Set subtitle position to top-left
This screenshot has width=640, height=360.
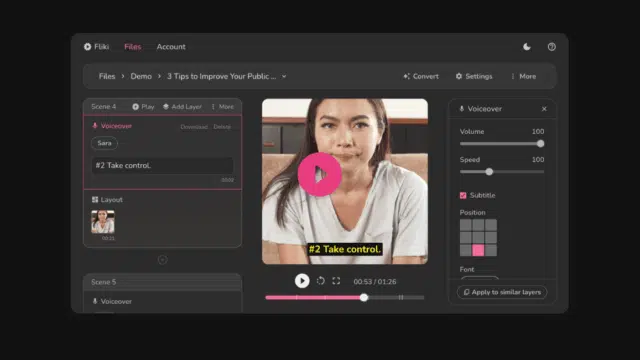pyautogui.click(x=466, y=225)
